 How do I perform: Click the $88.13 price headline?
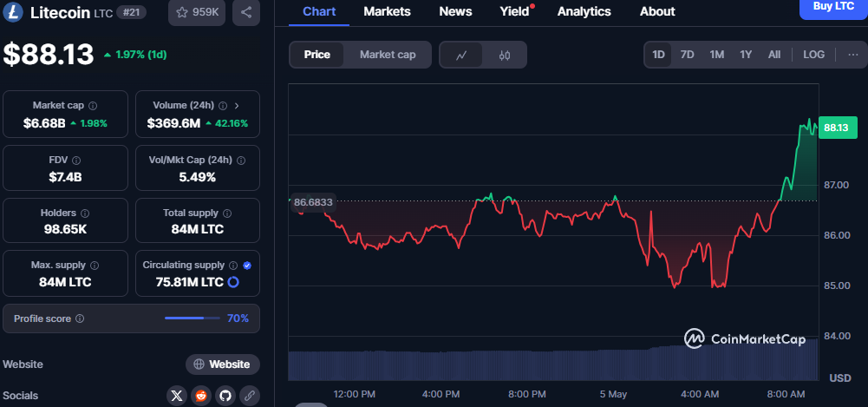click(x=49, y=55)
